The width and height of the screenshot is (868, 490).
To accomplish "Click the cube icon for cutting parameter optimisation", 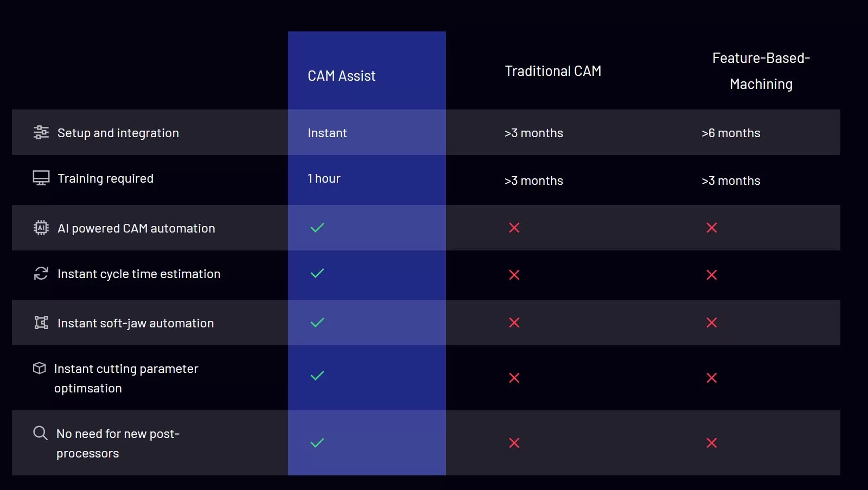I will pos(39,368).
